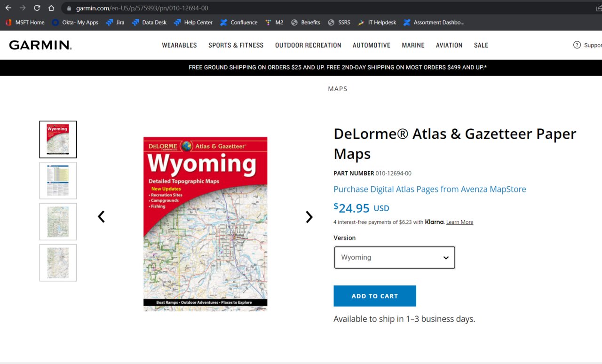602x364 pixels.
Task: Show the previous product image
Action: [101, 217]
